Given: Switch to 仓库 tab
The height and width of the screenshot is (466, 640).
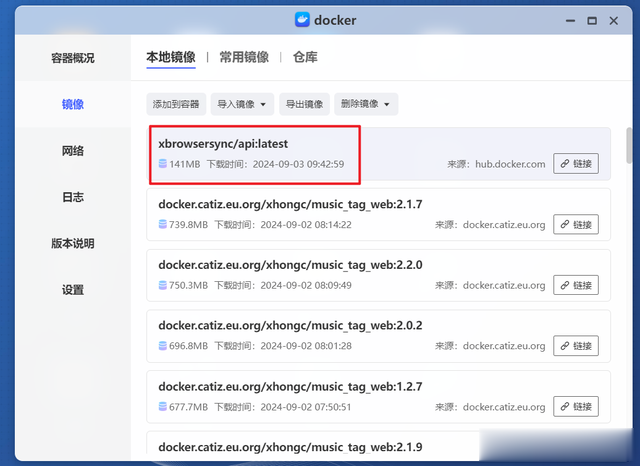Looking at the screenshot, I should point(305,57).
